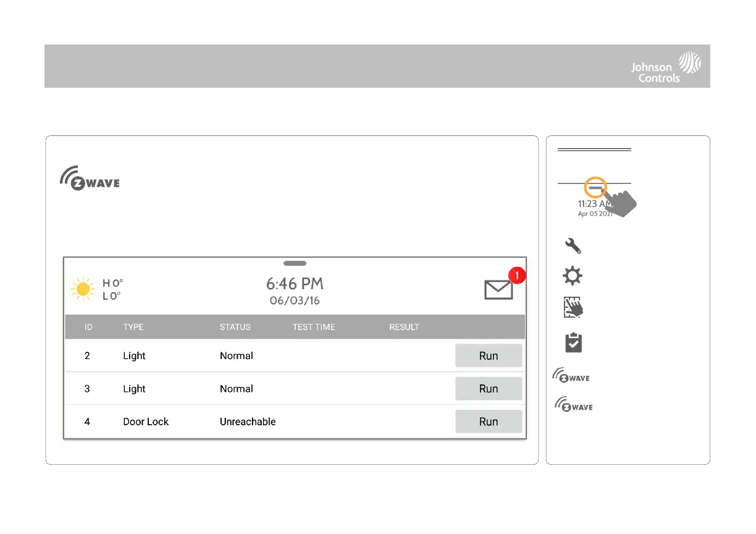Click the TEST TIME column header
The image size is (756, 534).
pyautogui.click(x=314, y=327)
